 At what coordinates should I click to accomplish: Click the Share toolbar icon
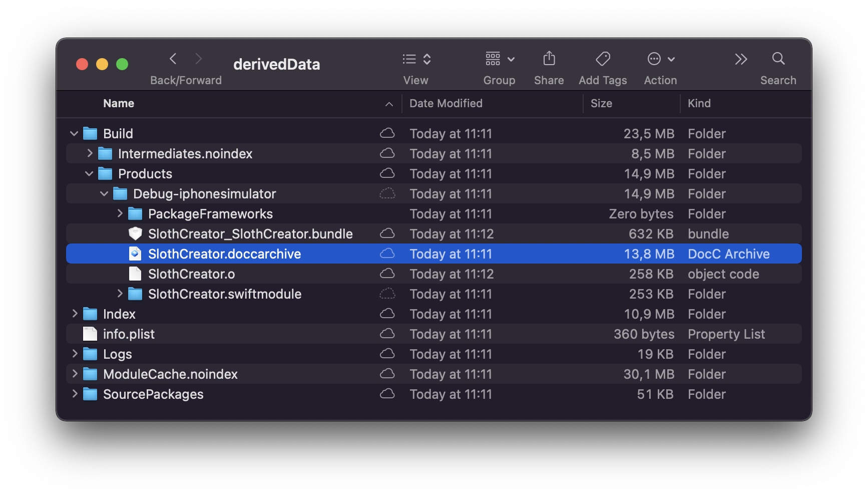[549, 59]
